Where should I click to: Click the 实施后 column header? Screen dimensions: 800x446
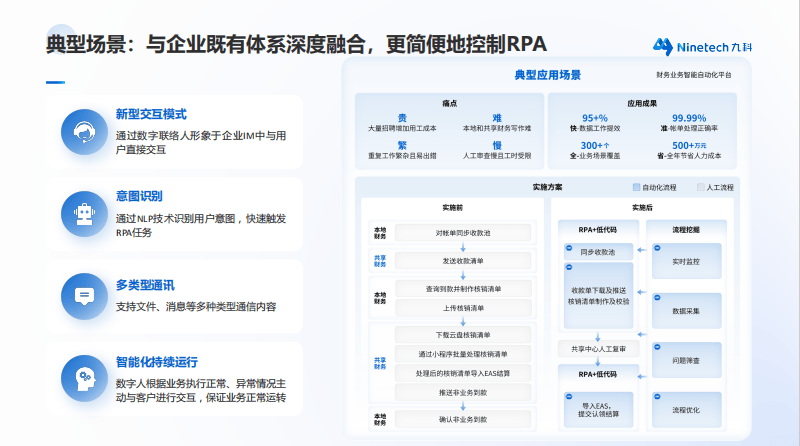click(642, 208)
